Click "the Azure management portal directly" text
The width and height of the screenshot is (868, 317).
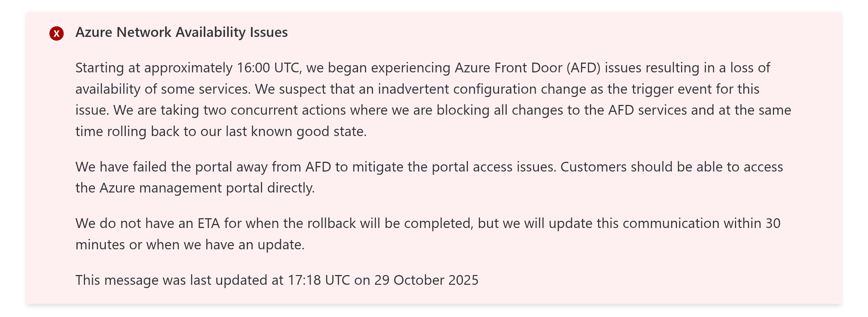coord(195,188)
